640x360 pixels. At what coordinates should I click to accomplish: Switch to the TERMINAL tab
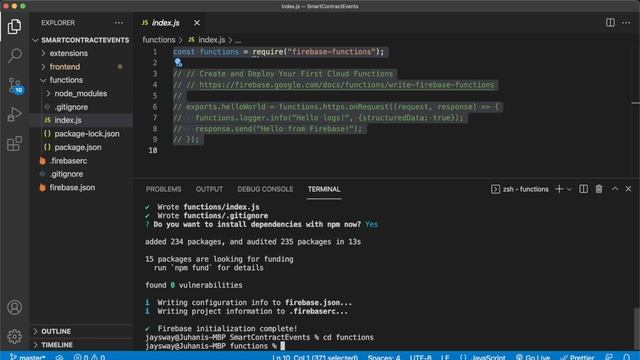click(x=324, y=189)
